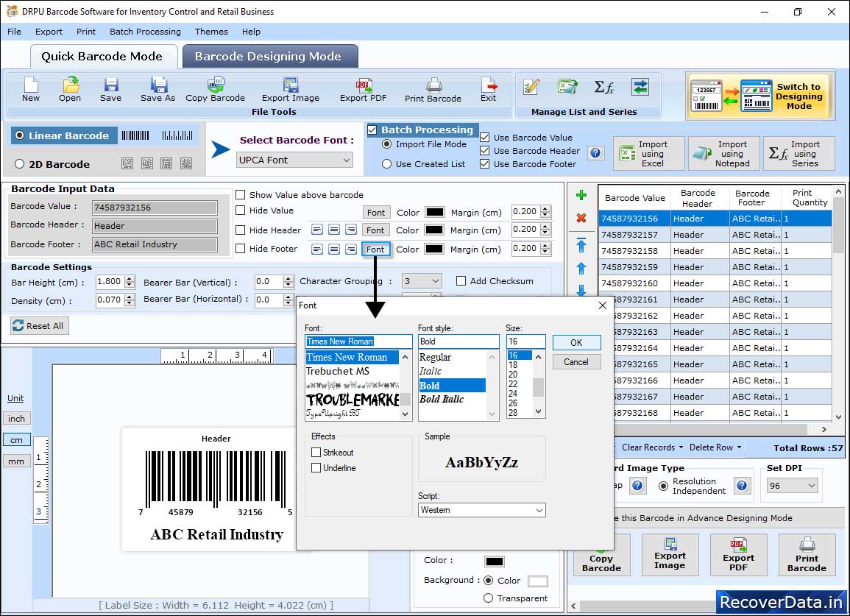850x616 pixels.
Task: Click the help icon beside Use Barcode Header
Action: point(595,153)
